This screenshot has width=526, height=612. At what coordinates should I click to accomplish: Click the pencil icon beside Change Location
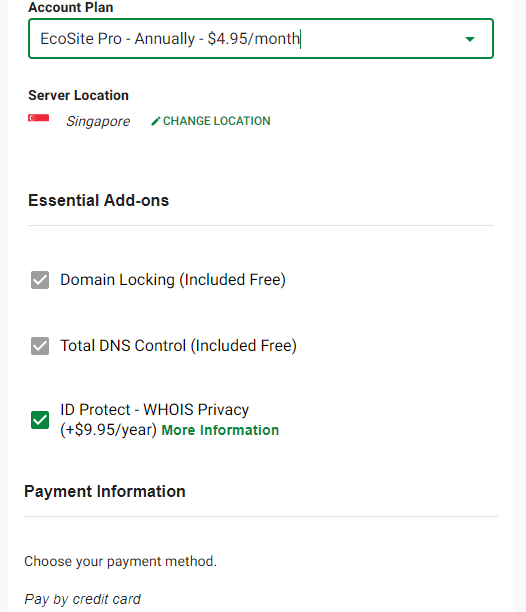155,121
